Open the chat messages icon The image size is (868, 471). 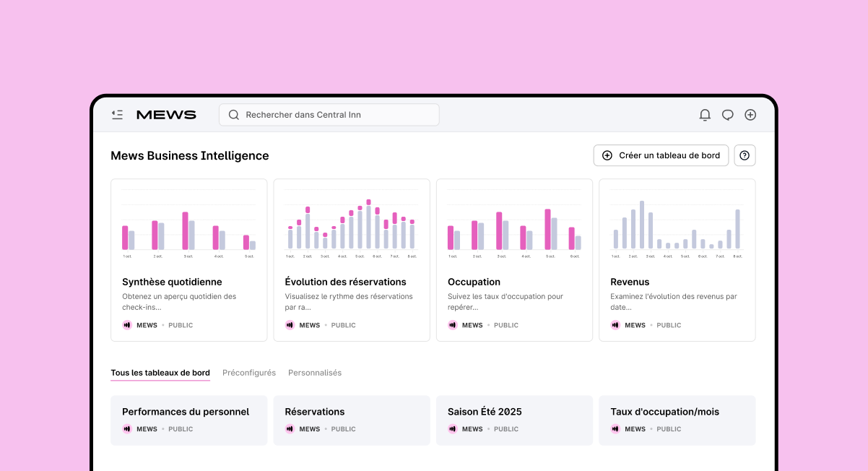(728, 115)
